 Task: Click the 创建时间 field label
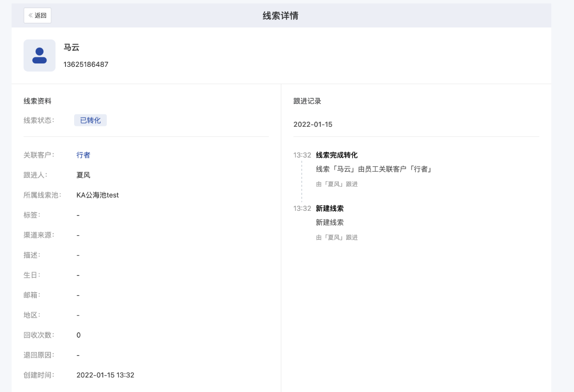(39, 375)
